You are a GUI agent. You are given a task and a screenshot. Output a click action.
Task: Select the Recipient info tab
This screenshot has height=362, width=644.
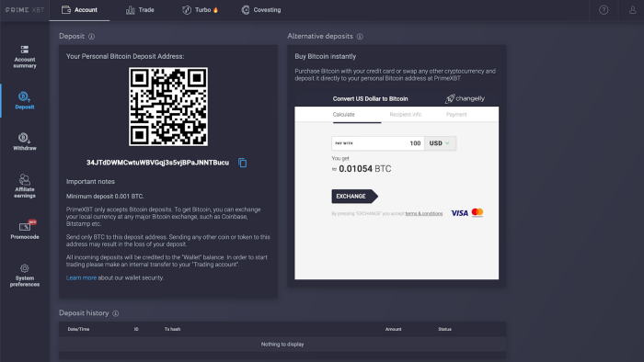point(406,114)
